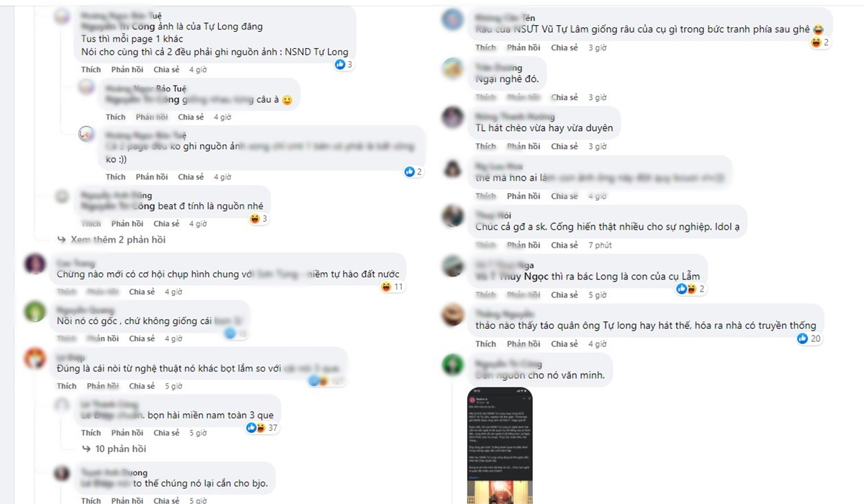864x504 pixels.
Task: Reply to the "Ngại nghề đó." comment
Action: (x=523, y=97)
